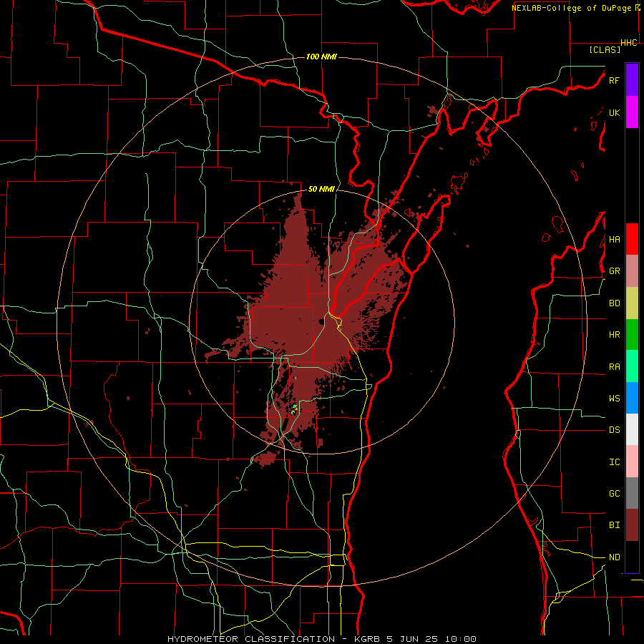Click the DS legend label
The width and height of the screenshot is (644, 644).
coord(614,430)
